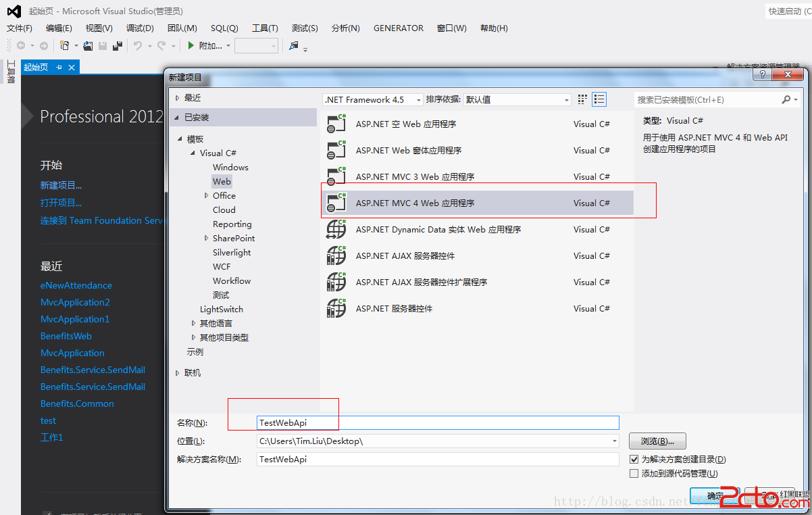This screenshot has width=812, height=515.
Task: Select ASP.NET empty Web application template icon
Action: coord(336,124)
